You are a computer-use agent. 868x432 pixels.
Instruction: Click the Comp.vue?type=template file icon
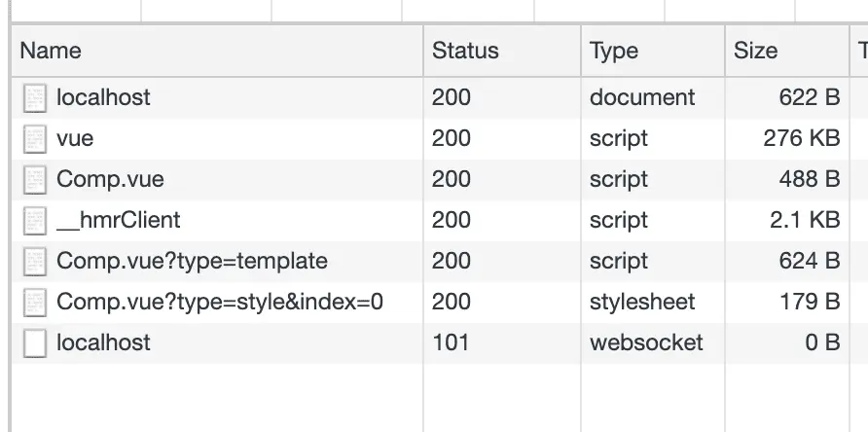(35, 262)
